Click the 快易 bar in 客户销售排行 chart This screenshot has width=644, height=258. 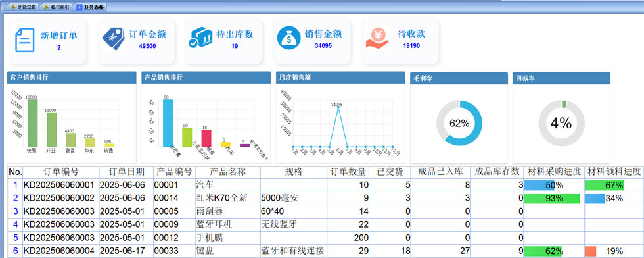tap(32, 123)
